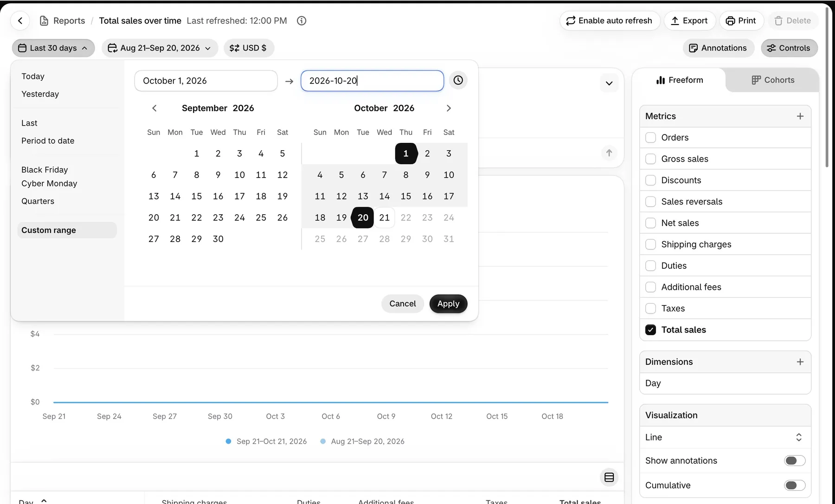Click the up arrow icon in card

(x=609, y=153)
